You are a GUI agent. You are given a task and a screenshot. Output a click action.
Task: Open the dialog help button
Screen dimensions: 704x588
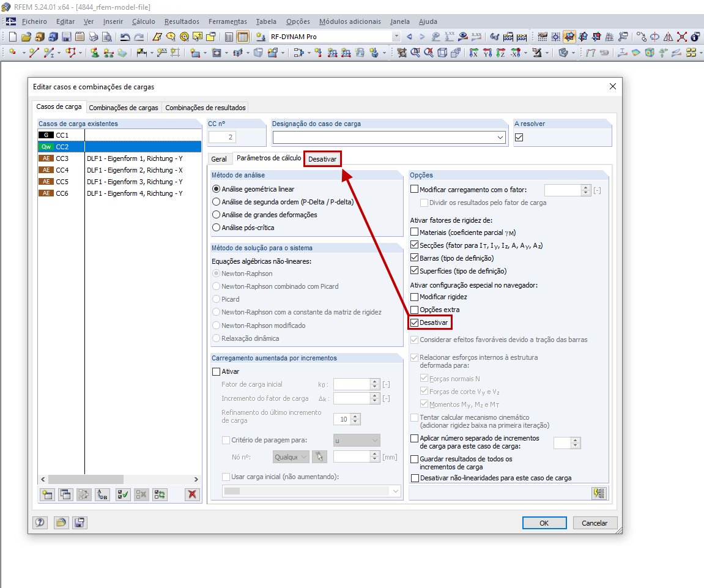tap(40, 523)
